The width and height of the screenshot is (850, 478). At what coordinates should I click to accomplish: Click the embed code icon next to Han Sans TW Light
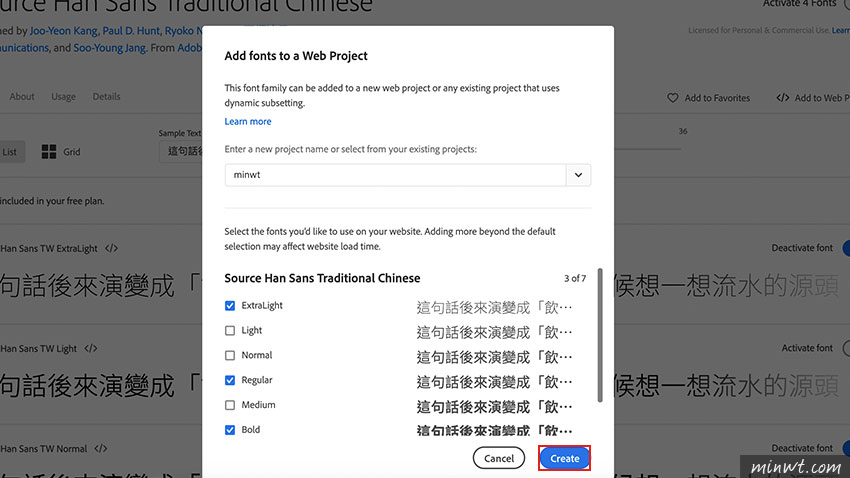click(x=91, y=348)
